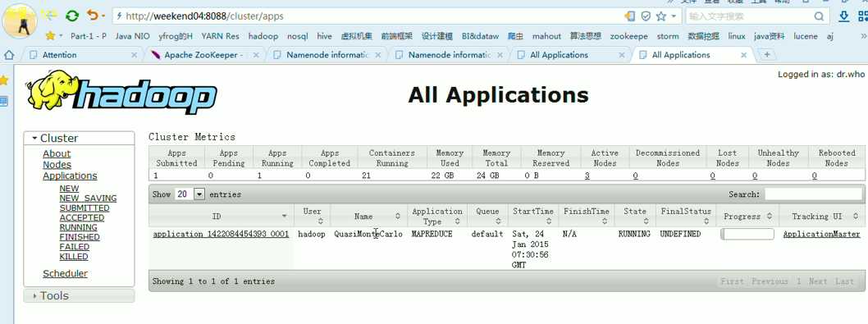Image resolution: width=868 pixels, height=324 pixels.
Task: Close the Attention tab
Action: click(x=134, y=56)
